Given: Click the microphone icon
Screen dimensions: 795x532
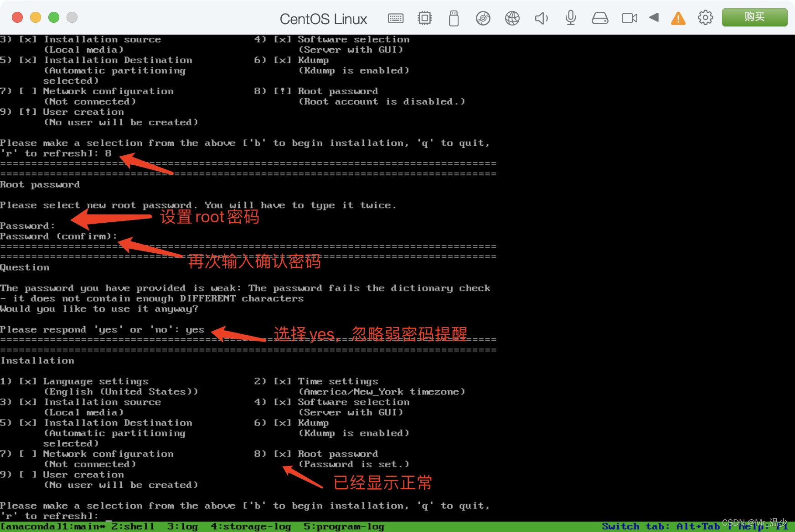Looking at the screenshot, I should pyautogui.click(x=570, y=18).
